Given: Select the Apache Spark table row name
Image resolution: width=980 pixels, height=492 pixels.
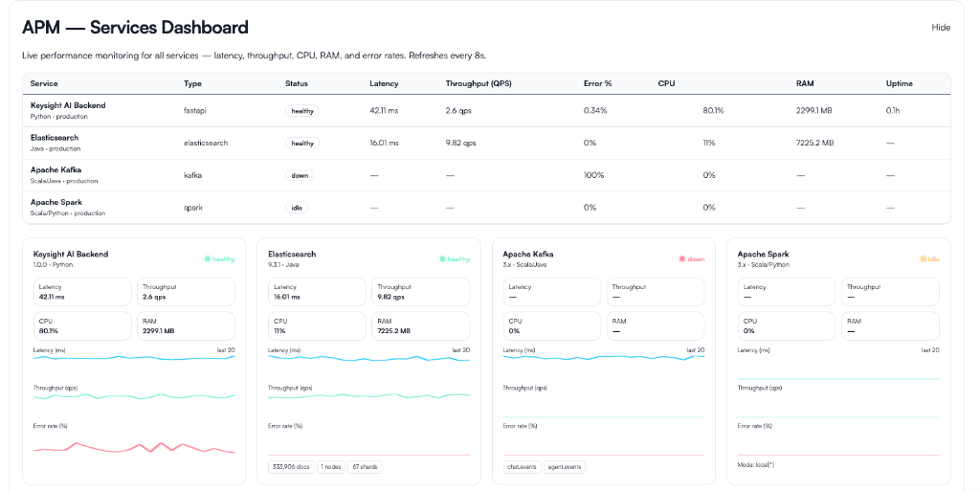Looking at the screenshot, I should [x=56, y=202].
